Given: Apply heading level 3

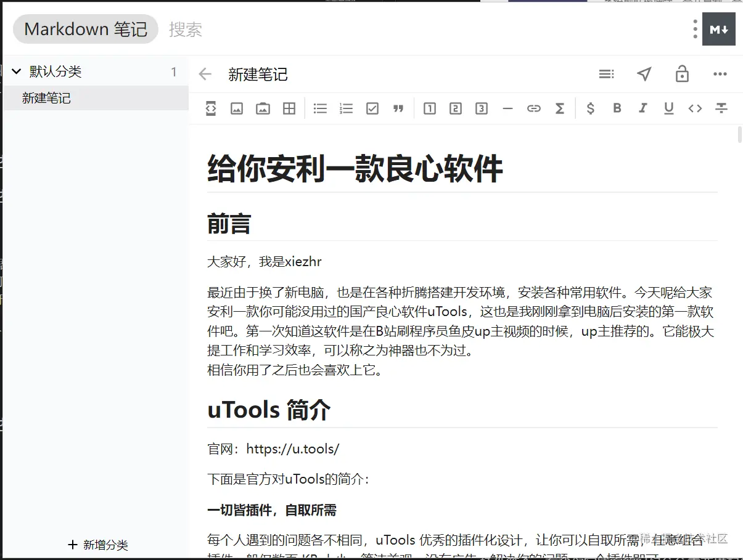Looking at the screenshot, I should tap(482, 108).
